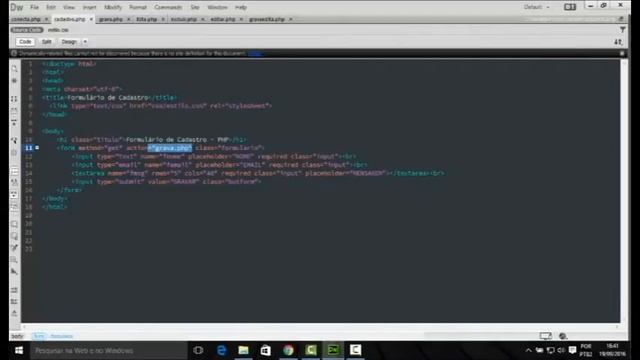The width and height of the screenshot is (640, 360).
Task: Switch to the first document tab, conecta.php
Action: pos(25,19)
